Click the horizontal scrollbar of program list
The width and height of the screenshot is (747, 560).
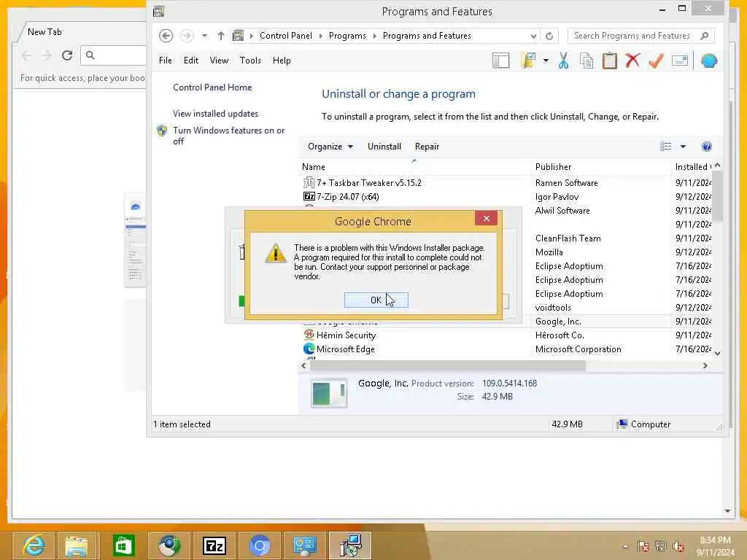coord(448,366)
